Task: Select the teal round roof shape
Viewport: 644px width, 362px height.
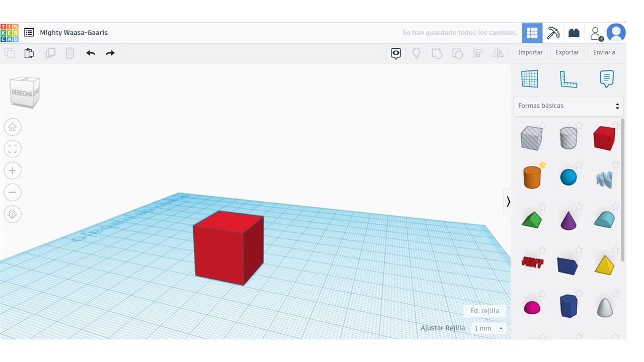Action: click(x=604, y=220)
